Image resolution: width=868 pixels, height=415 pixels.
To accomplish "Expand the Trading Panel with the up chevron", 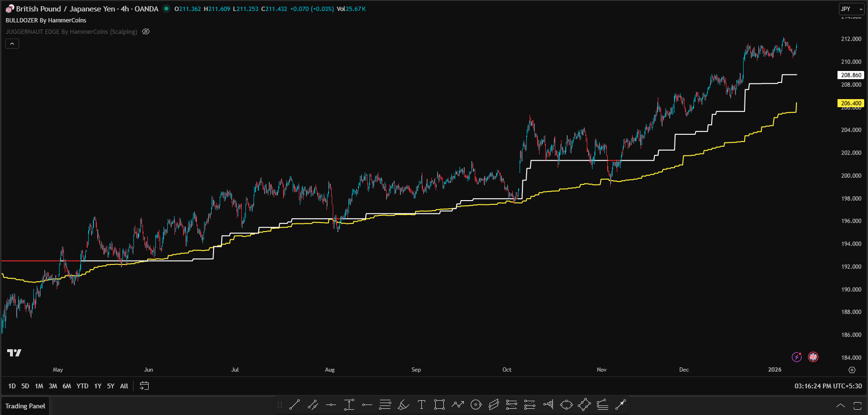I will [x=840, y=406].
